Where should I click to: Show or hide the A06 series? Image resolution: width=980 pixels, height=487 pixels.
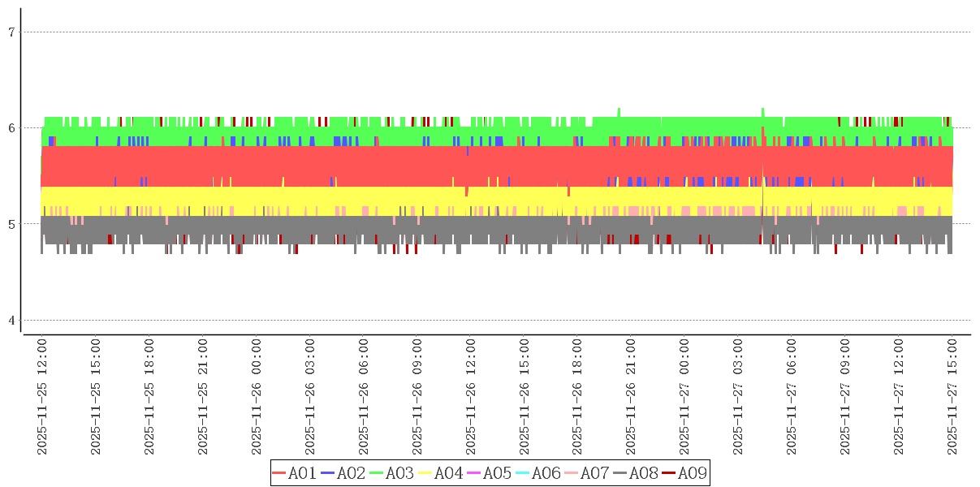(538, 473)
